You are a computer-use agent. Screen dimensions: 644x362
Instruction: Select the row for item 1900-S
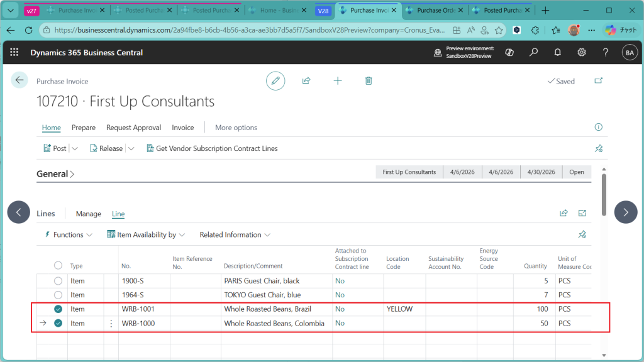pos(58,281)
